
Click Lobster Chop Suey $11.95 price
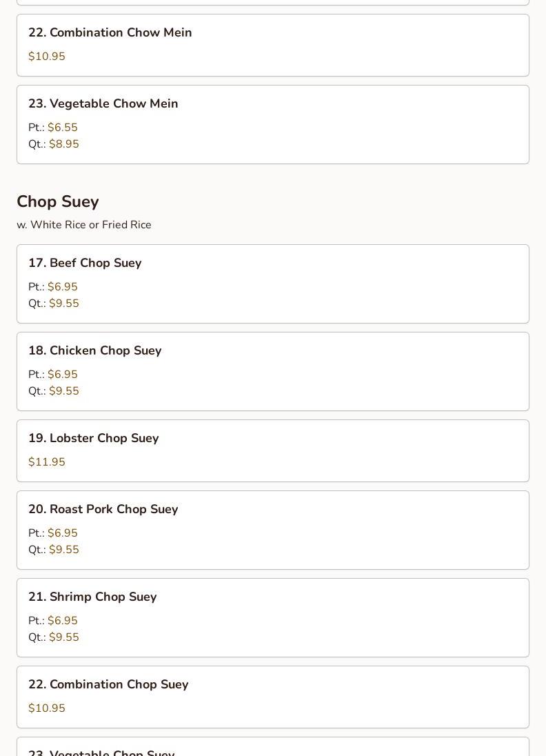pos(47,462)
